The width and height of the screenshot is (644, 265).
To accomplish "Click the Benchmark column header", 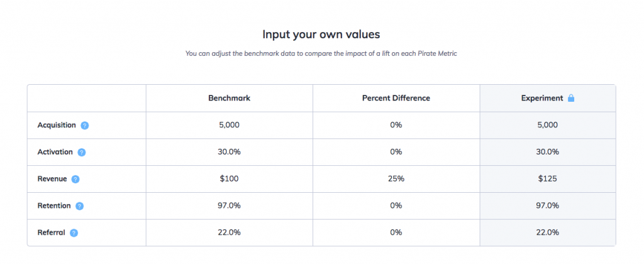I will pos(229,99).
